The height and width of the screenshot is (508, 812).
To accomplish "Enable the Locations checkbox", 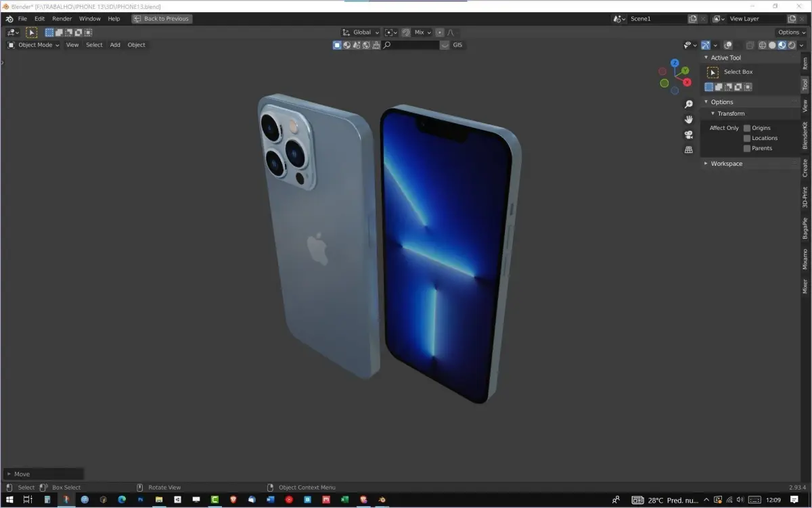I will tap(747, 138).
